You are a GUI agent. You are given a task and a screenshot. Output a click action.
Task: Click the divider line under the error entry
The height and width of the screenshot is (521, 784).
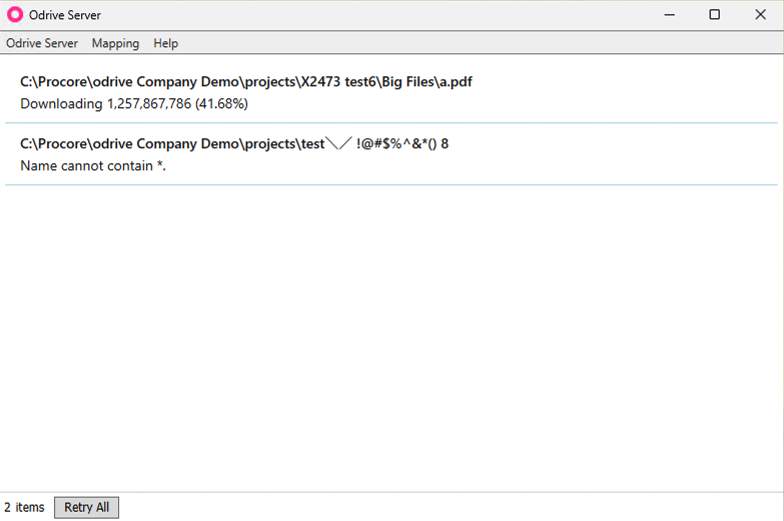pos(390,185)
